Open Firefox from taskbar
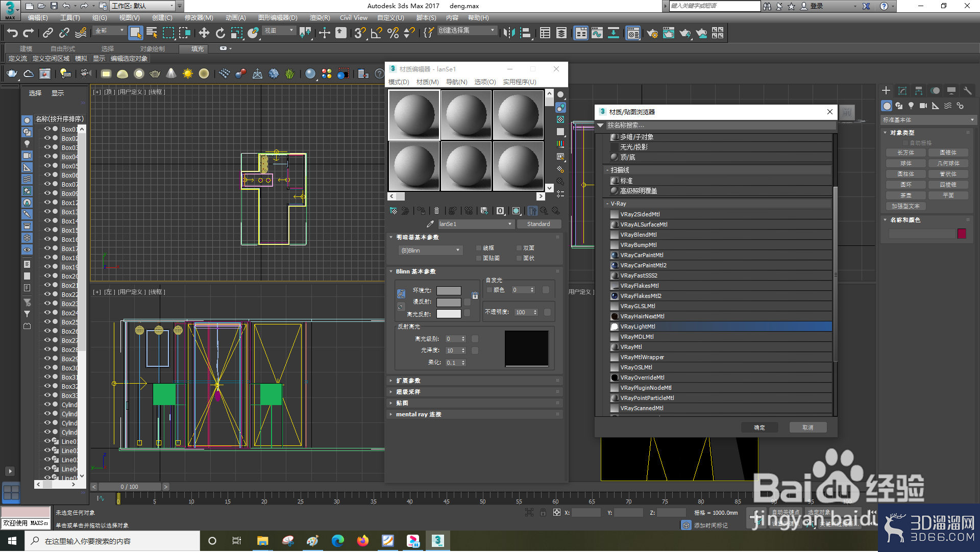The width and height of the screenshot is (980, 552). (x=363, y=541)
